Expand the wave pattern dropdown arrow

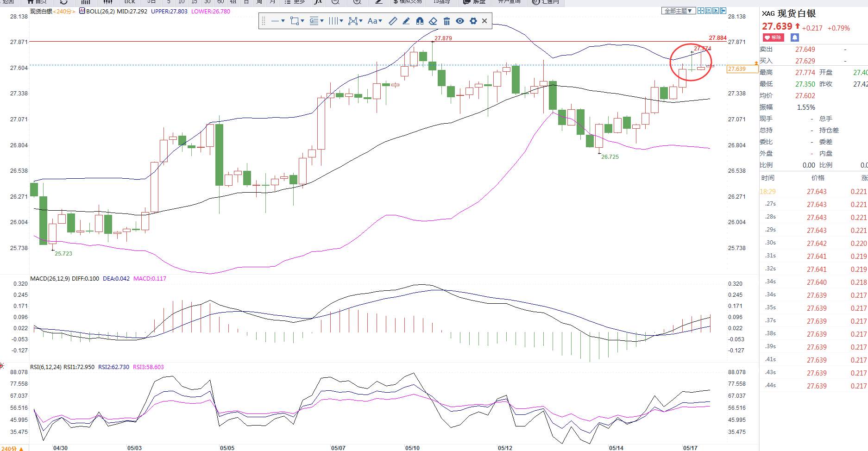pos(361,21)
